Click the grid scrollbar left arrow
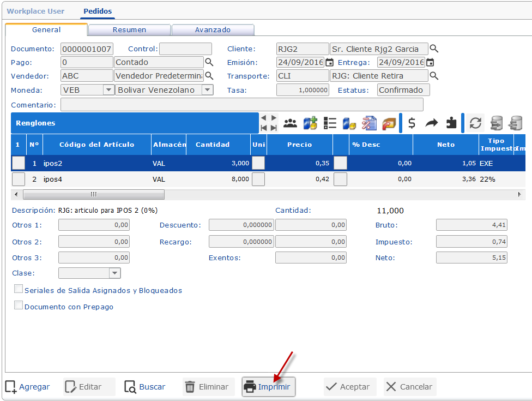The height and width of the screenshot is (401, 532). coord(16,195)
